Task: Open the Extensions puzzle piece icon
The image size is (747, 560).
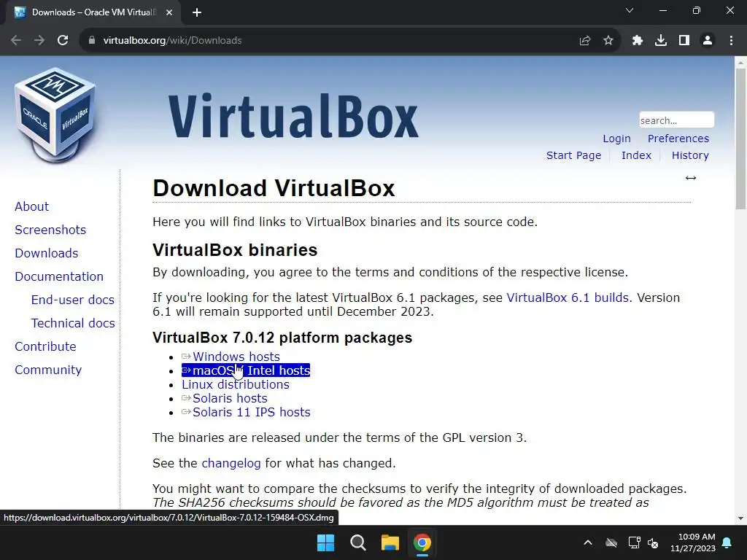Action: pyautogui.click(x=638, y=41)
